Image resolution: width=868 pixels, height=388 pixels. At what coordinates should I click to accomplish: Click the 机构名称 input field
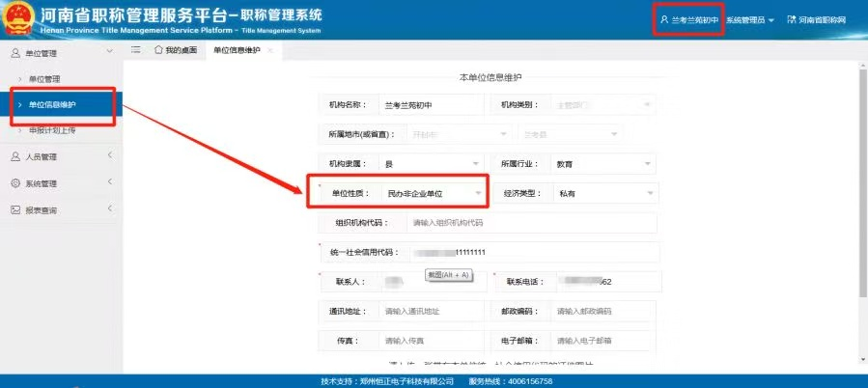[432, 104]
